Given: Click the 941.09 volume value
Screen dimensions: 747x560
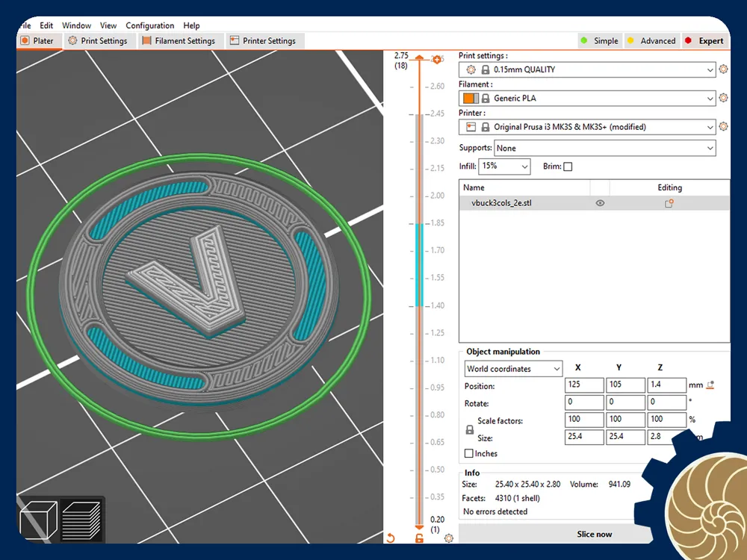Looking at the screenshot, I should pyautogui.click(x=619, y=485).
